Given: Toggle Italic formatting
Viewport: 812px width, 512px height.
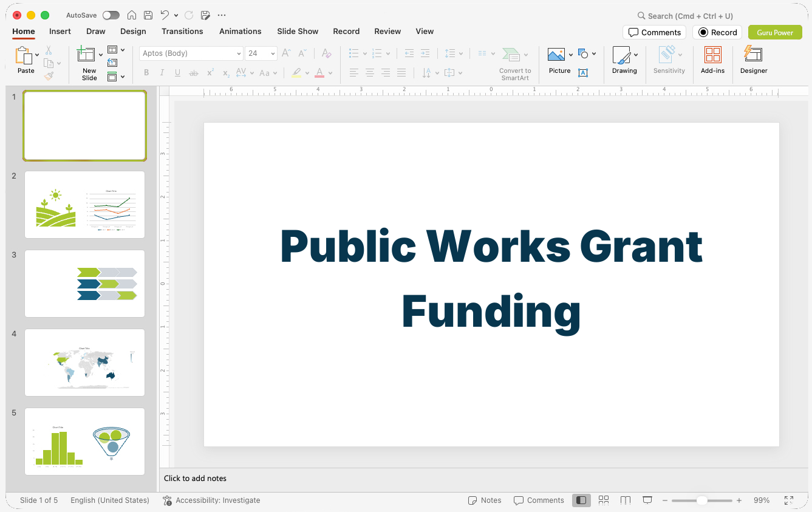Looking at the screenshot, I should [x=162, y=73].
